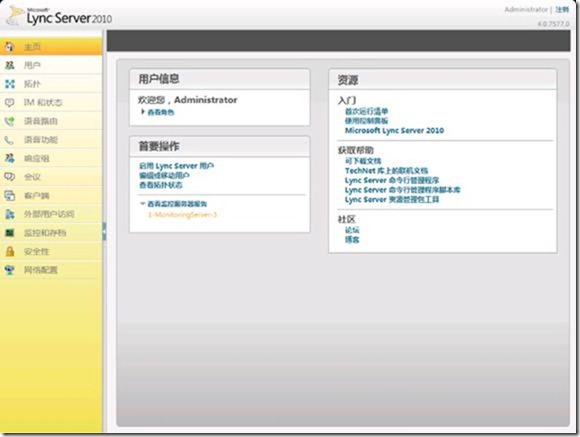The height and width of the screenshot is (437, 580).
Task: Click the 欢迎您, Administrator greeting text
Action: point(188,100)
